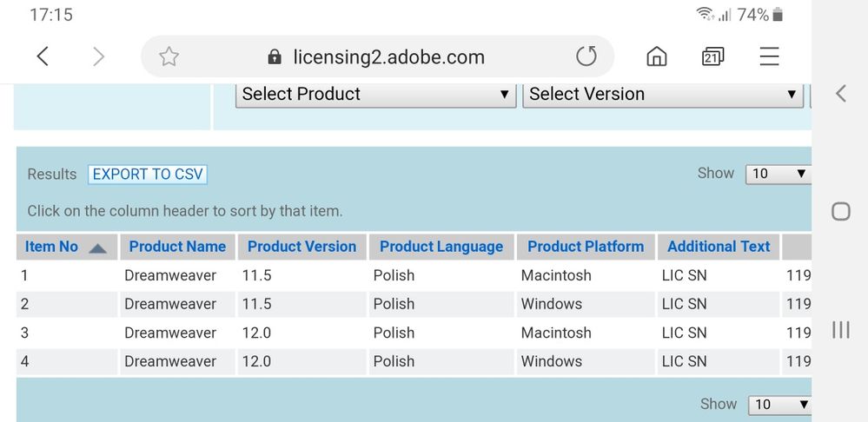Sort by Product Platform column header

click(x=586, y=247)
